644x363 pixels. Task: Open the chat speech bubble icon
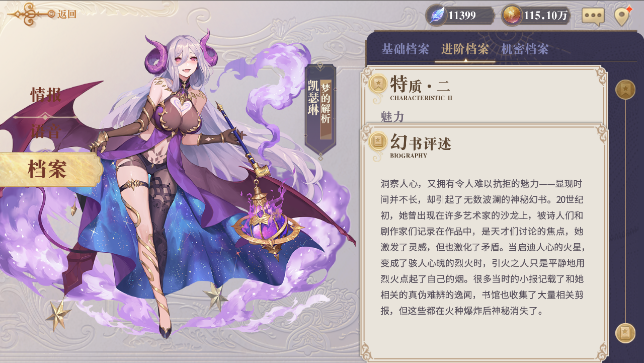(593, 16)
